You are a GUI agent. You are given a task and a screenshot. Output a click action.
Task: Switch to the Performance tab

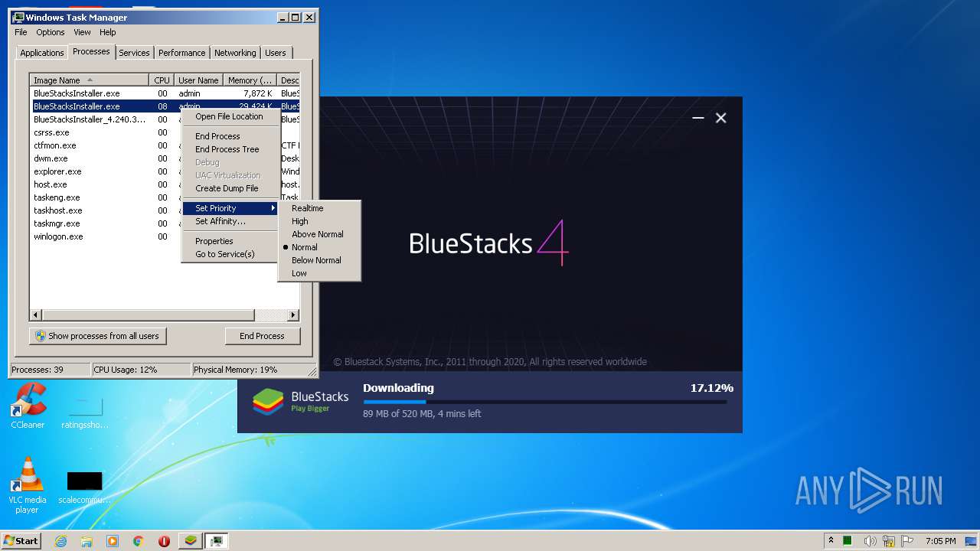[181, 53]
